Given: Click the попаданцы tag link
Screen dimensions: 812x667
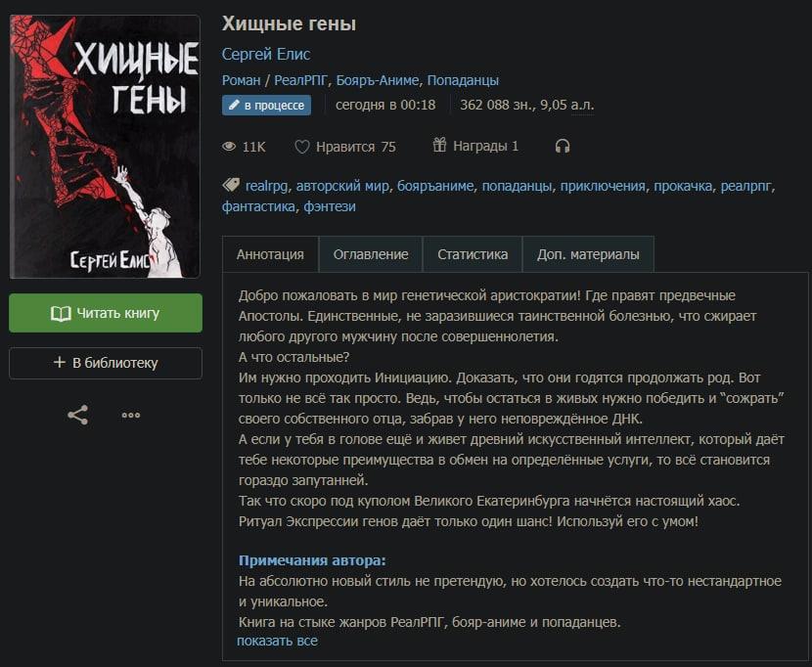Looking at the screenshot, I should tap(517, 186).
